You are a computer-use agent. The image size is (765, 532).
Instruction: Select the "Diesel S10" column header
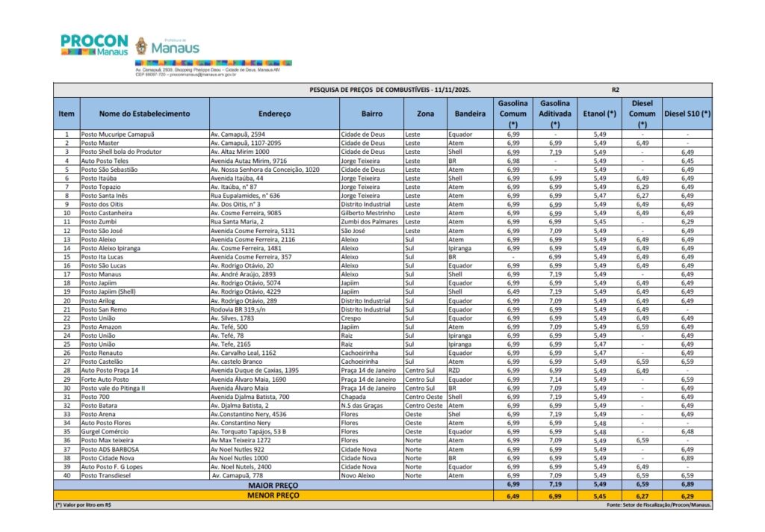[x=687, y=114]
